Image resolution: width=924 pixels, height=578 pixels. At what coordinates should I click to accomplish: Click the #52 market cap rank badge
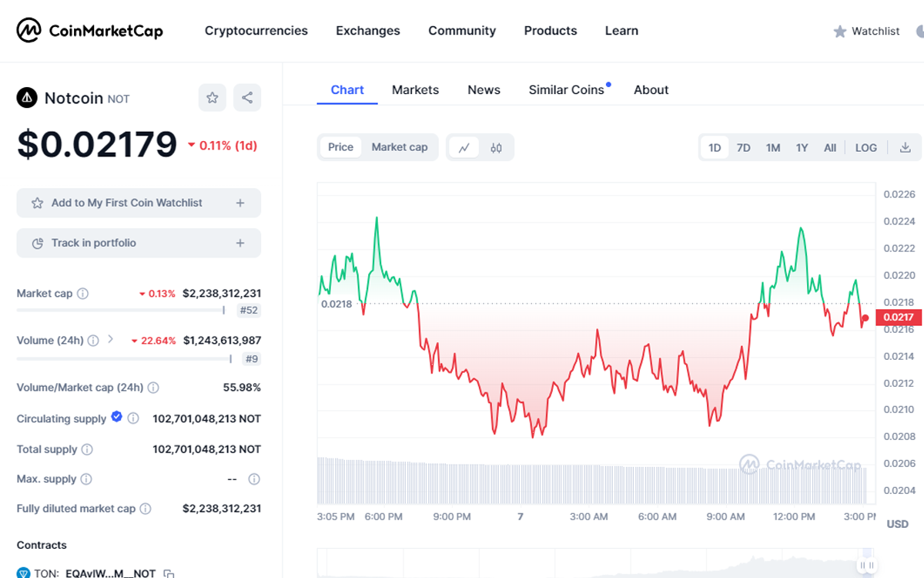pyautogui.click(x=249, y=311)
